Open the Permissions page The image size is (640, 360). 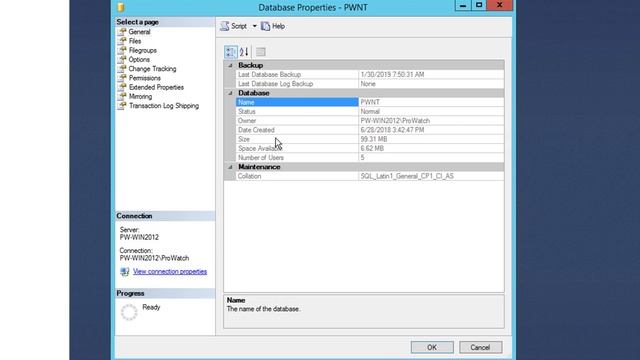[x=144, y=78]
